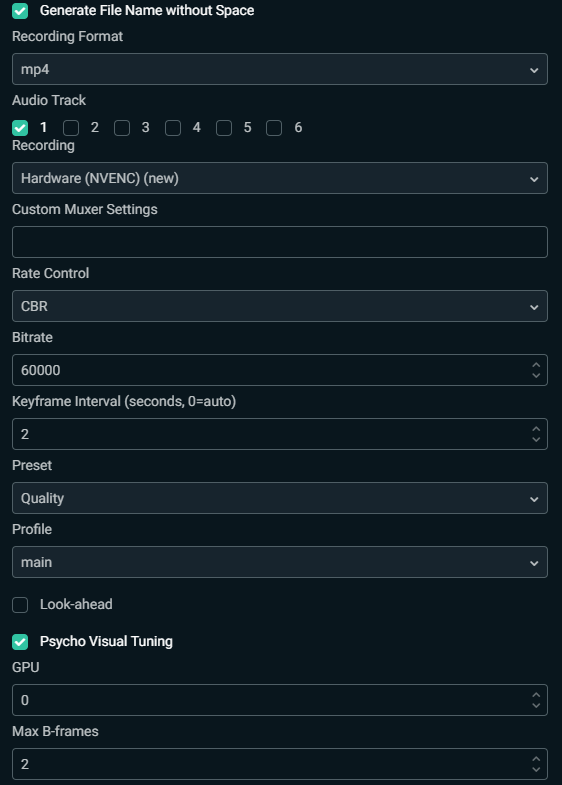
Task: Enable audio track 2 checkbox
Action: click(x=71, y=128)
